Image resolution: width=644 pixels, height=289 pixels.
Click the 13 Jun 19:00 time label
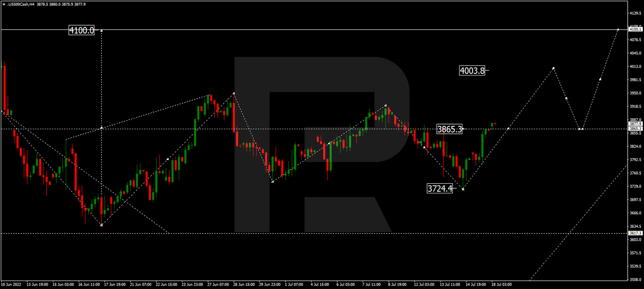point(37,284)
